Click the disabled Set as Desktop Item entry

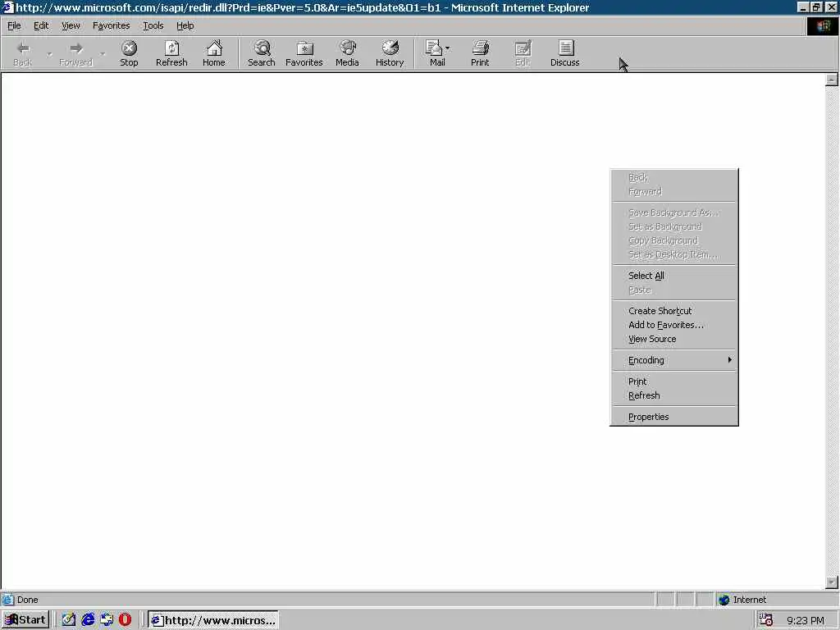(674, 254)
